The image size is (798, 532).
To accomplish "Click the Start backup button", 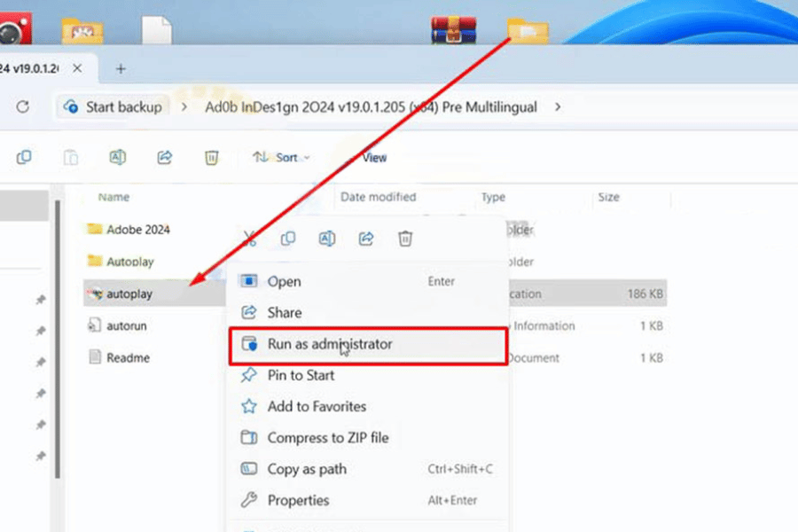I will coord(113,106).
